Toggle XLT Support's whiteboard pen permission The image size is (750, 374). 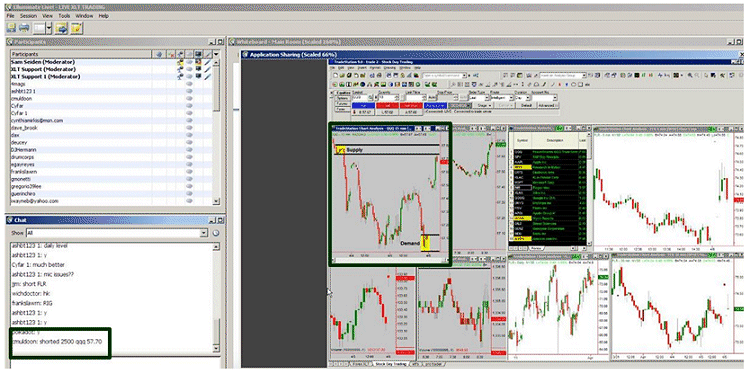click(208, 69)
